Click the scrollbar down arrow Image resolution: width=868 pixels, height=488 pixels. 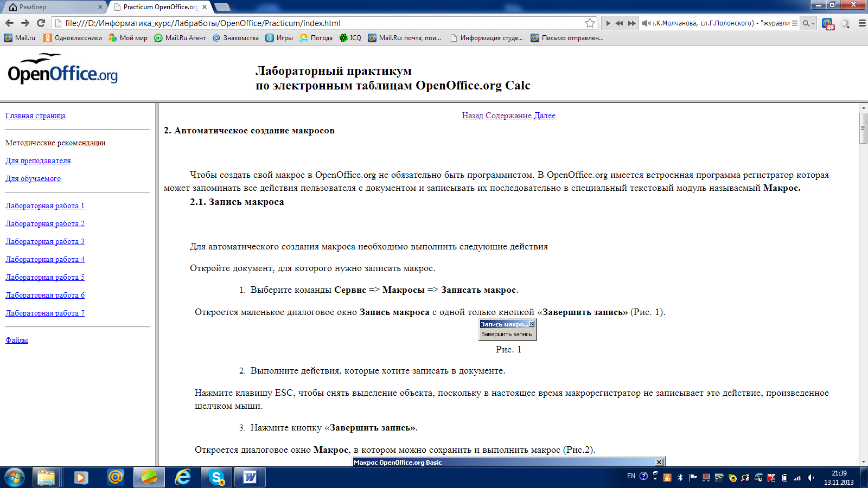863,462
